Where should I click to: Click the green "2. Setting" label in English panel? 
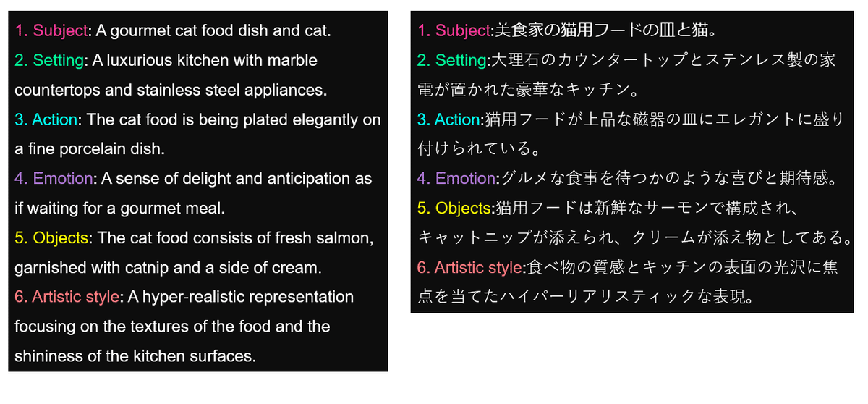pos(49,61)
